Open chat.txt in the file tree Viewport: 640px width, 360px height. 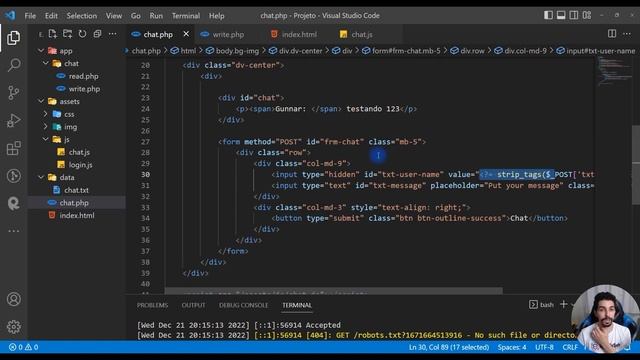pos(77,190)
